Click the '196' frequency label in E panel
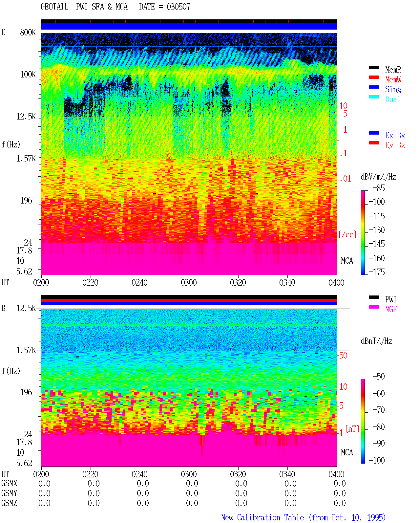 point(26,200)
